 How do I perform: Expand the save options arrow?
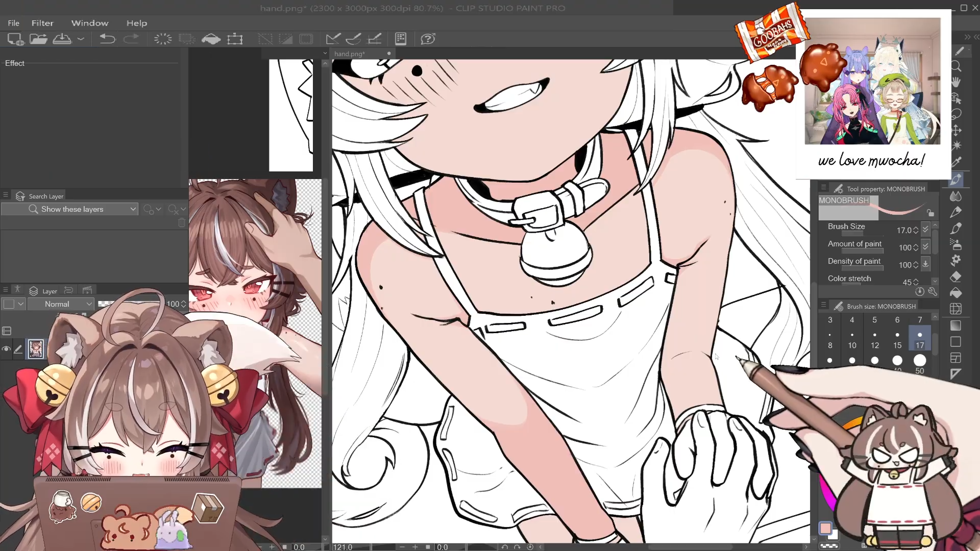tap(81, 39)
